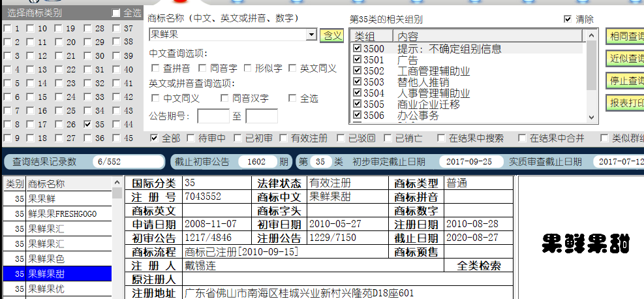Uncheck class 35 checkbox
Viewport: 644px width, 299px height.
tap(87, 124)
